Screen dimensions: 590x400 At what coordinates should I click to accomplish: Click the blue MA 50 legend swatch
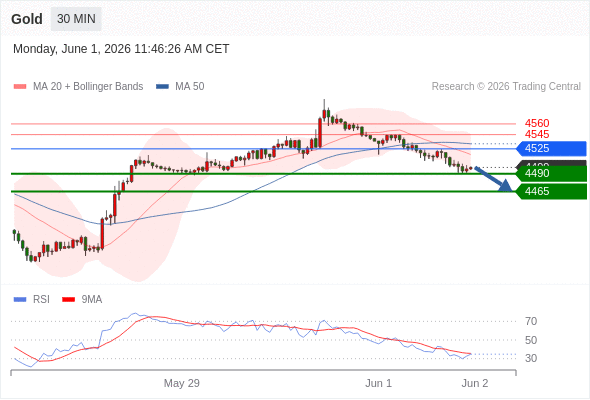[162, 87]
